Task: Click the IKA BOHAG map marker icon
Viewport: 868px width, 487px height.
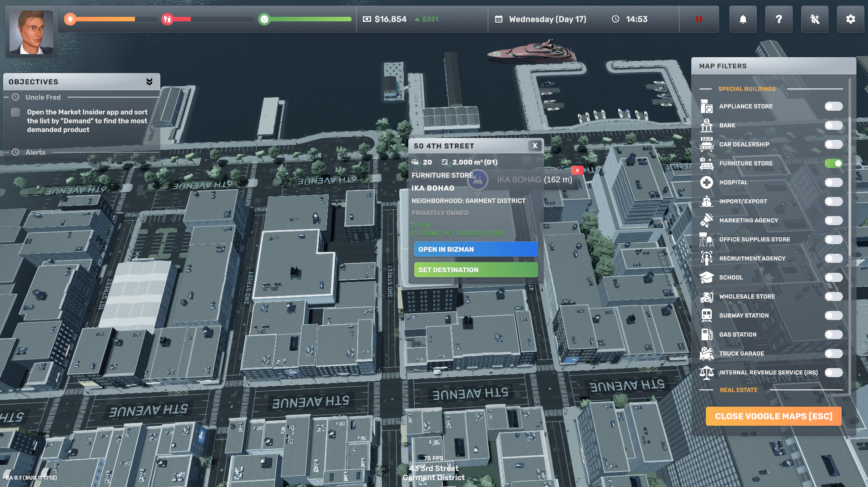Action: pos(477,180)
